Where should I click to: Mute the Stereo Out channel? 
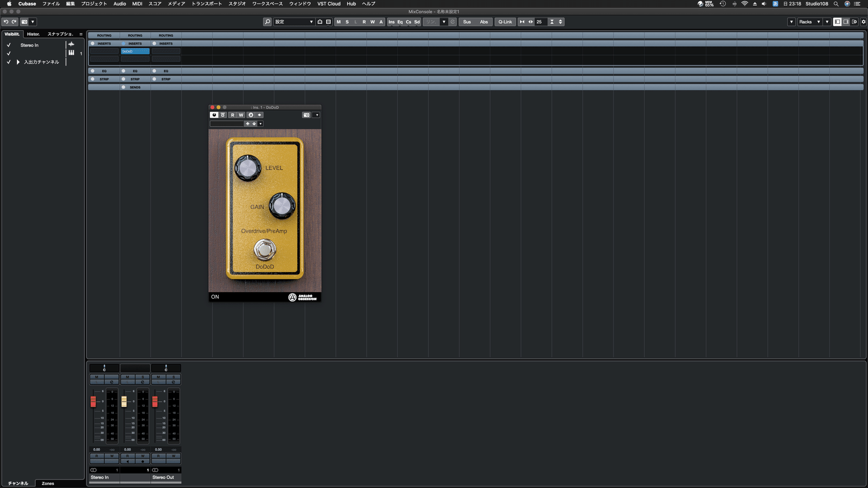158,376
